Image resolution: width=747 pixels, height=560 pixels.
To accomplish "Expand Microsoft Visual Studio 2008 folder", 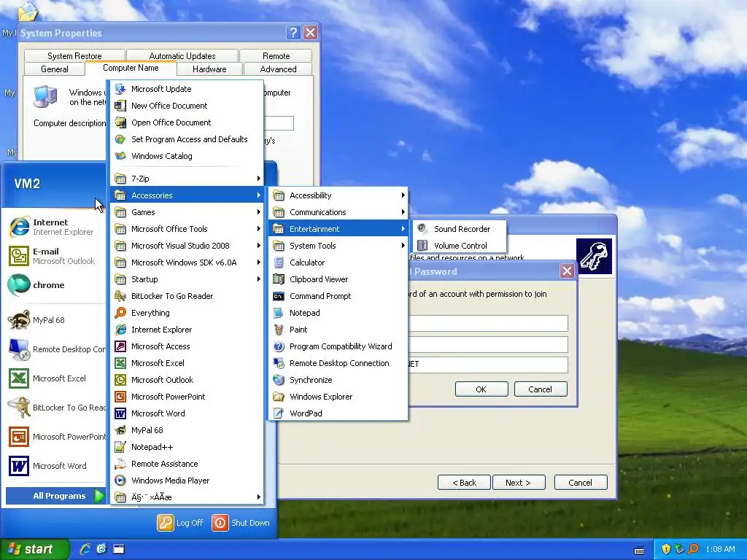I will point(187,246).
